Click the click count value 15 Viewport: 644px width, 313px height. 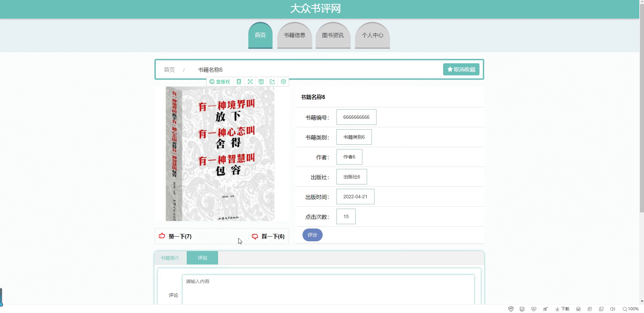click(x=346, y=216)
